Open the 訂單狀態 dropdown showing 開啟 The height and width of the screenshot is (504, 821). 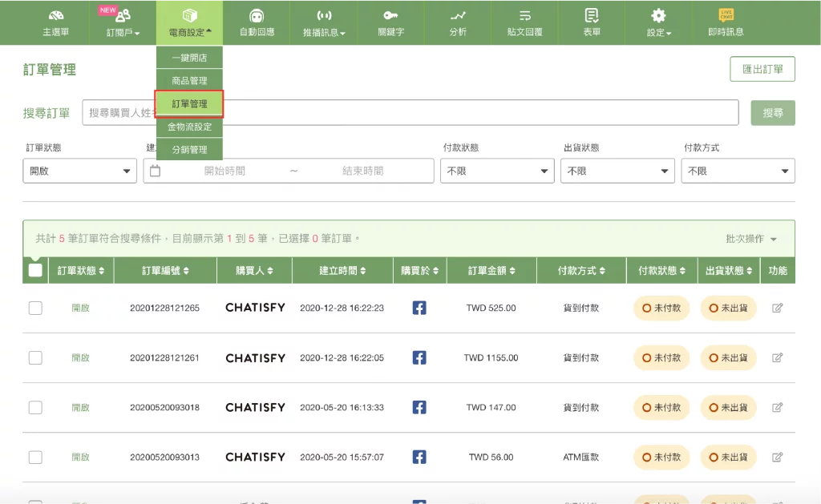[79, 171]
